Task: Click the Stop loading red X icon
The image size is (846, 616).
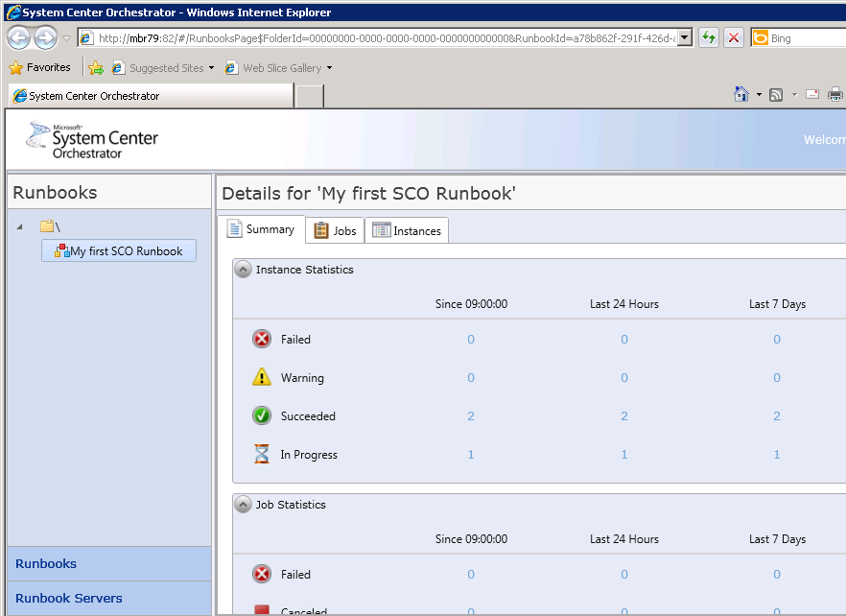Action: 734,38
